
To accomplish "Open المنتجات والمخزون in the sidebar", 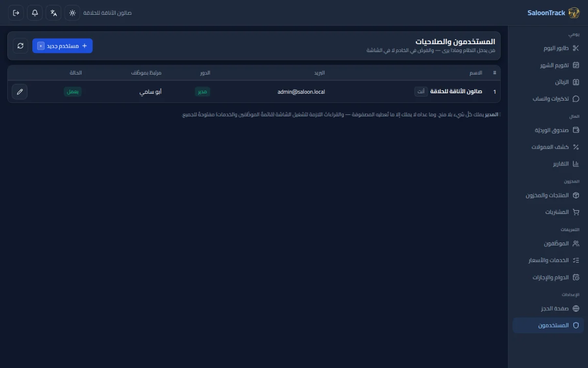I will point(548,195).
